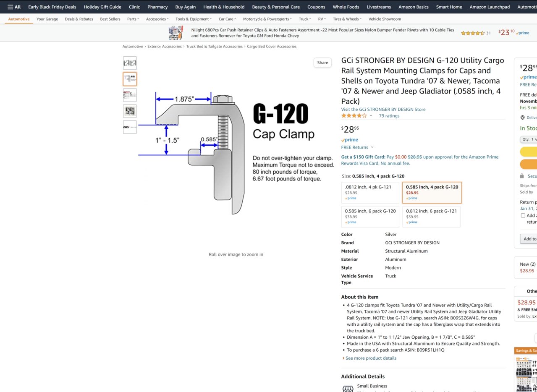Screen dimensions: 537x392
Task: Click the Nilight retainer clips ad image
Action: coord(176,33)
